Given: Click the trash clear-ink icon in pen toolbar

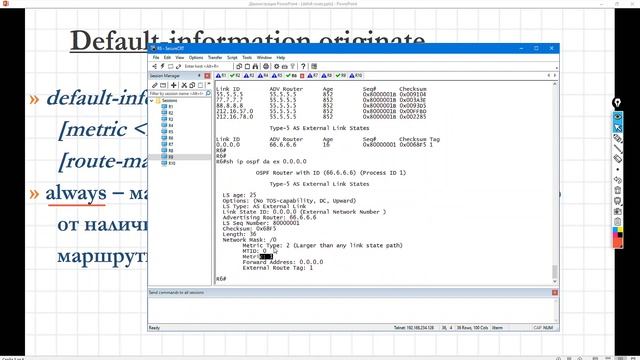Looking at the screenshot, I should pyautogui.click(x=618, y=190).
